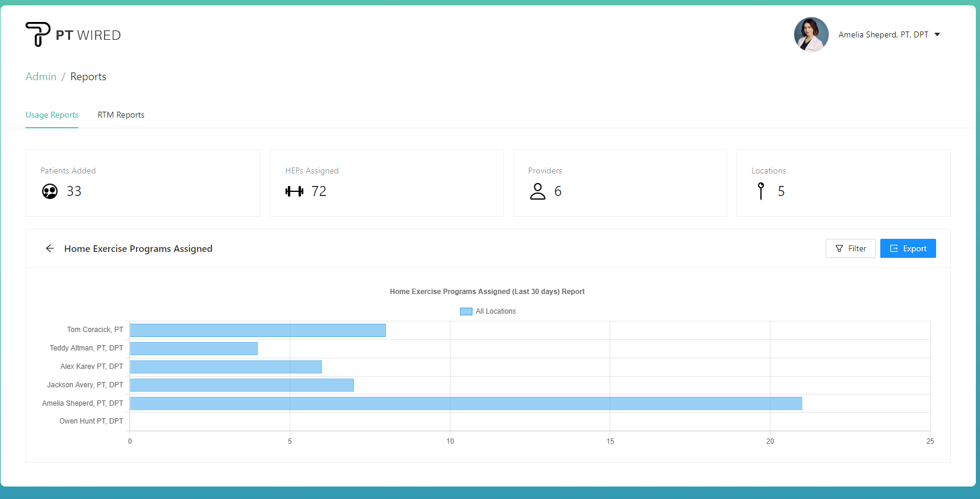Click the export icon in Export button

pyautogui.click(x=894, y=248)
